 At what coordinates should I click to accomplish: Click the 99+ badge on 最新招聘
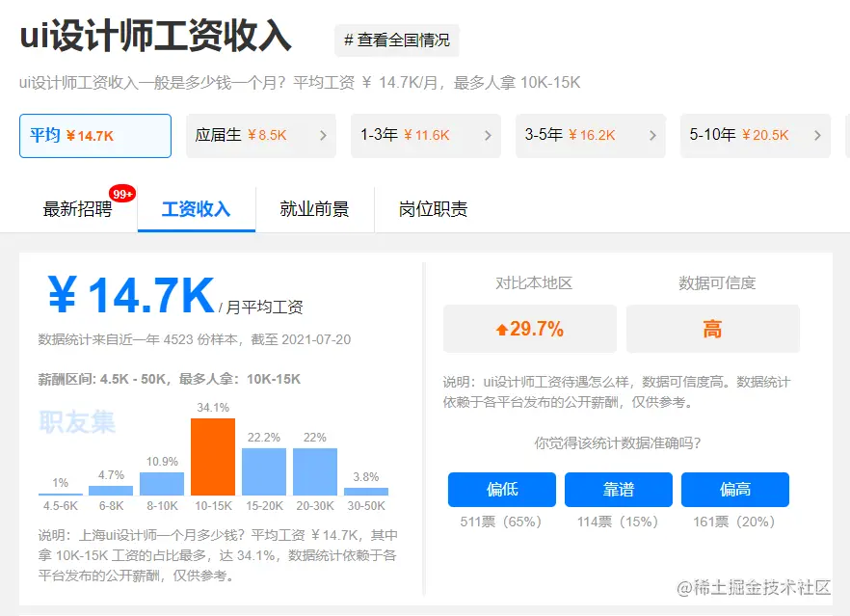pos(122,194)
